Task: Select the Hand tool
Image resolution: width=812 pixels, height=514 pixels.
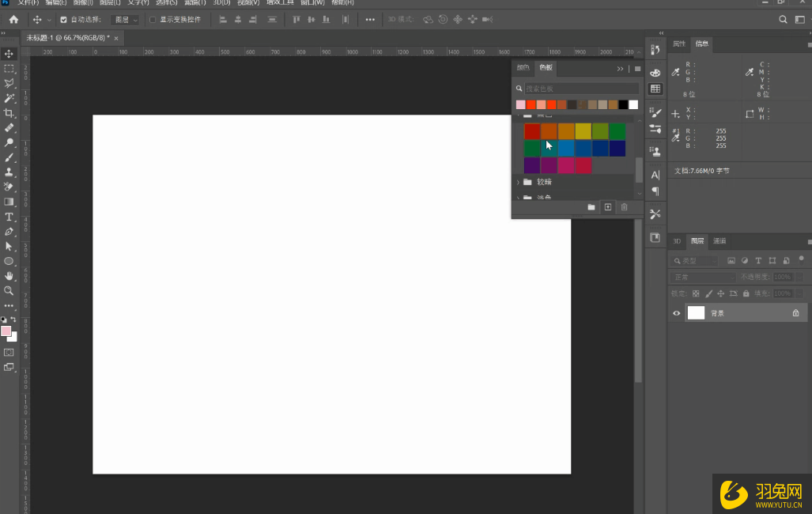Action: [9, 276]
